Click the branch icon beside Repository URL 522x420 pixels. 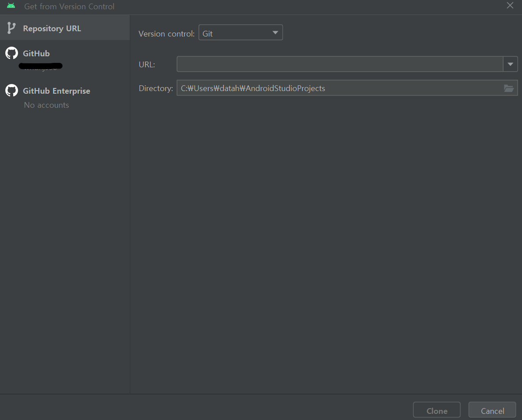coord(11,28)
